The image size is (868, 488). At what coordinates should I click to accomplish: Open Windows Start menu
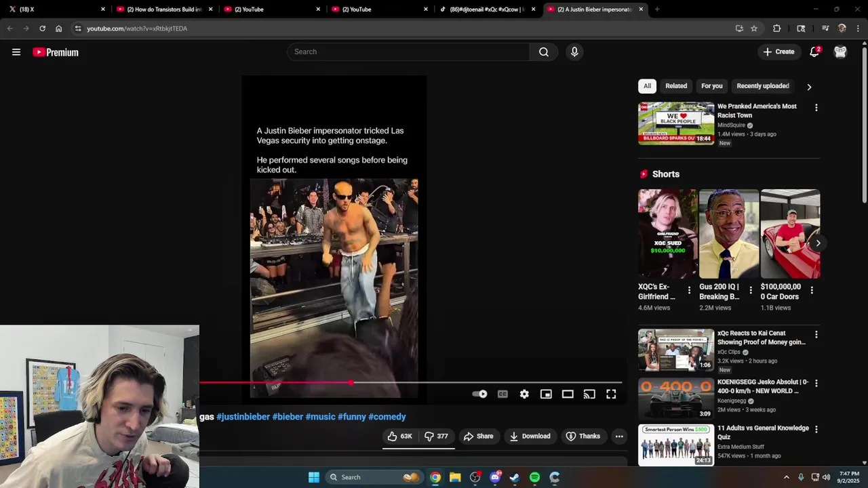(x=314, y=477)
